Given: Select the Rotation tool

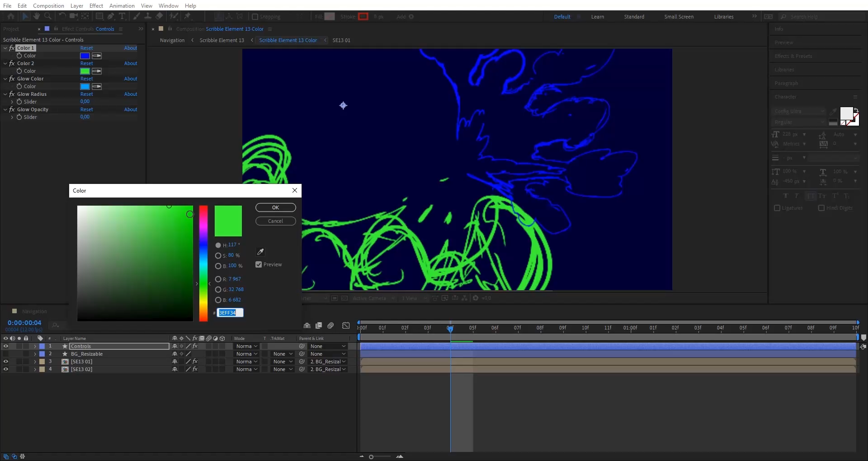Looking at the screenshot, I should [62, 16].
